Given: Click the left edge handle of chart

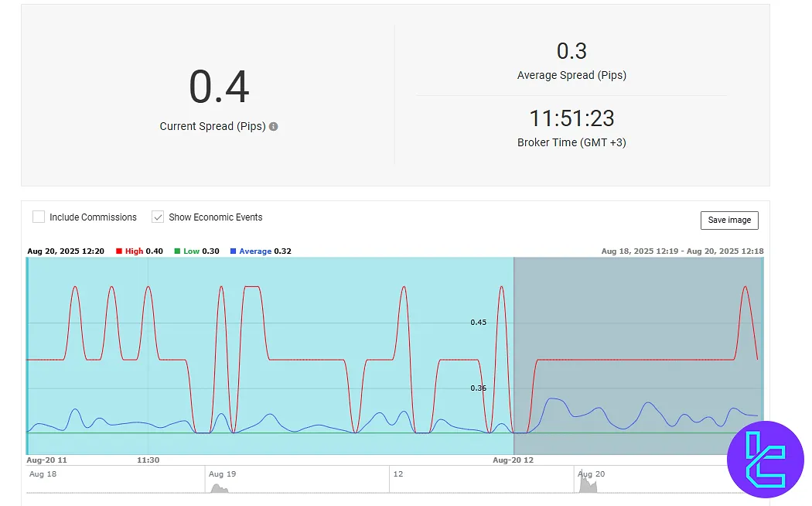Looking at the screenshot, I should coord(27,356).
